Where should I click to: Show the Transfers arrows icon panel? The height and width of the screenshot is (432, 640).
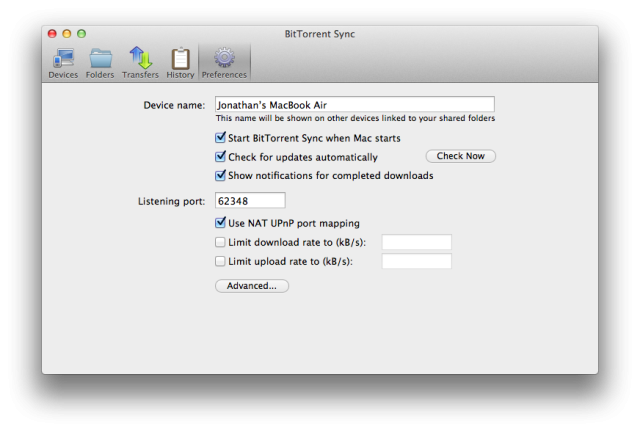(x=141, y=58)
